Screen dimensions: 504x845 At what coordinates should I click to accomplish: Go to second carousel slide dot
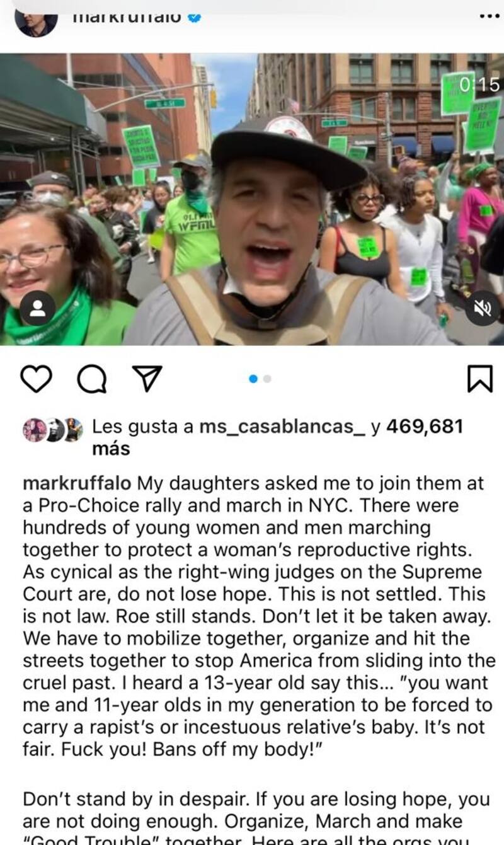267,379
